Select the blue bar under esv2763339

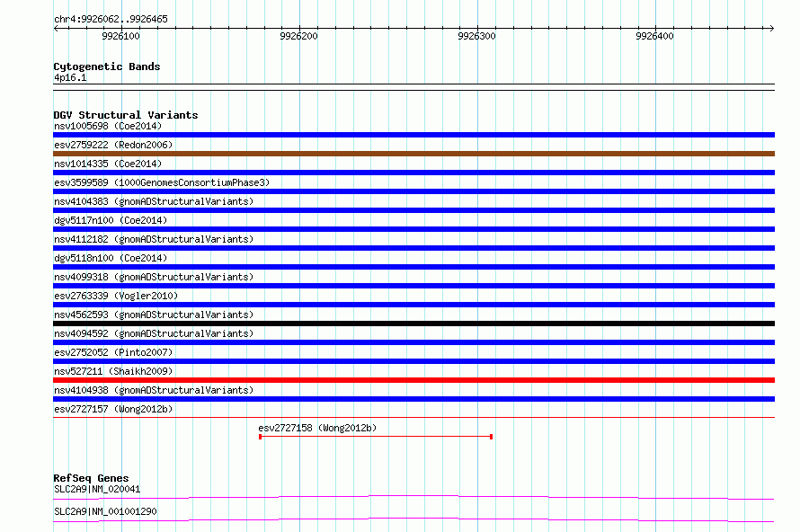(413, 305)
